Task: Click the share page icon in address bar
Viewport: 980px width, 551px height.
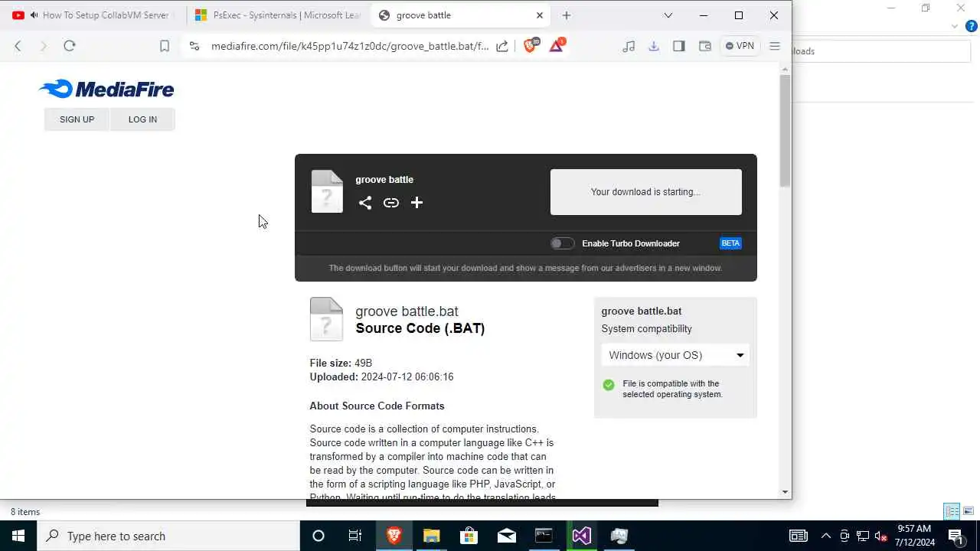Action: point(502,46)
